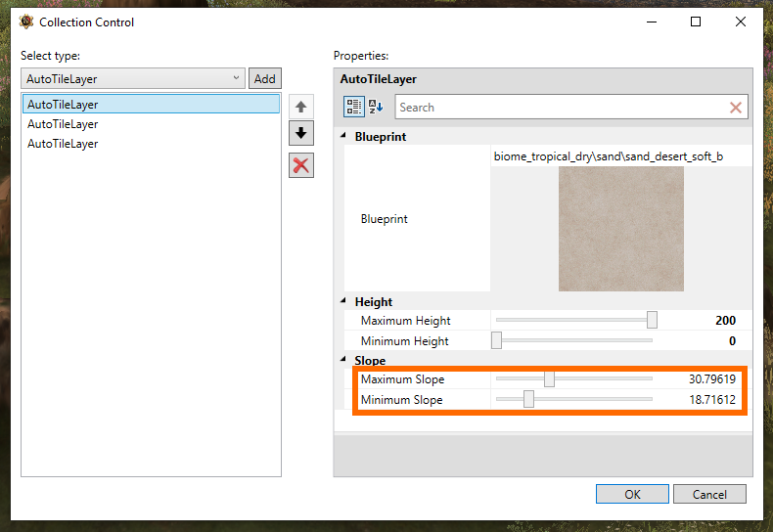Click the Maximum Slope slider handle
The image size is (773, 532).
[549, 378]
